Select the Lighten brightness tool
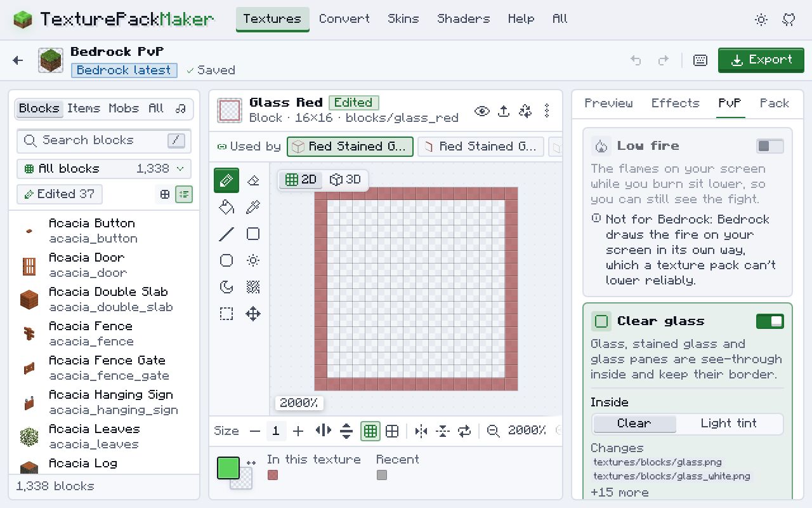The width and height of the screenshot is (812, 508). coord(253,260)
